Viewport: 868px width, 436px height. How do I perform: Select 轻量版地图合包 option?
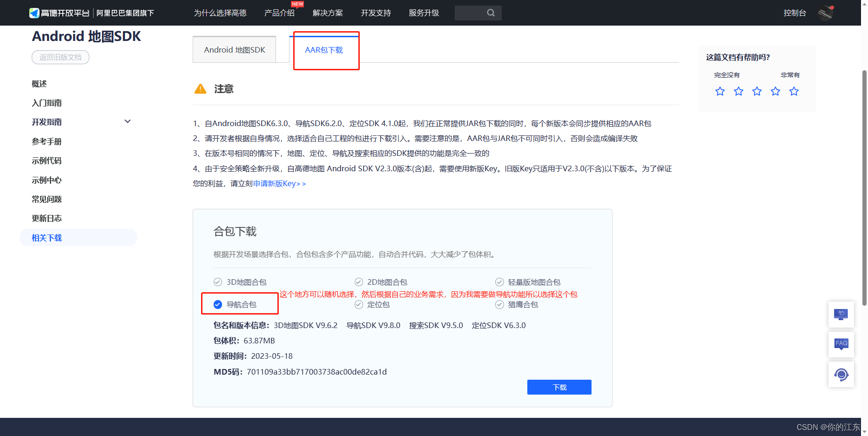click(528, 282)
